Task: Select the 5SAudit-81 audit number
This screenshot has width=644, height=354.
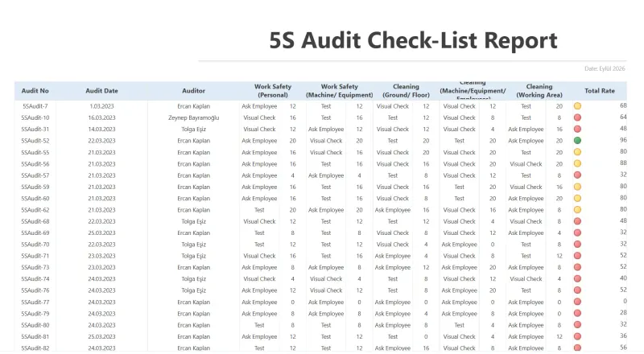Action: pyautogui.click(x=35, y=336)
